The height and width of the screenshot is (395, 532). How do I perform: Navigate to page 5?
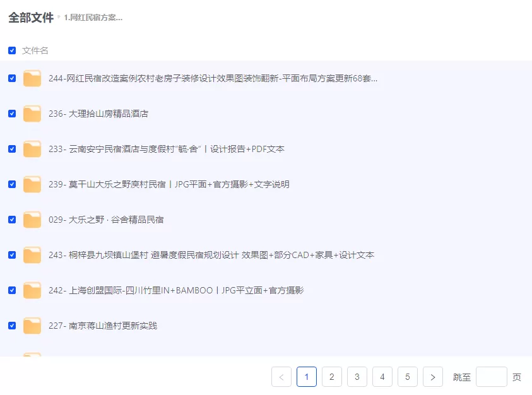tap(408, 377)
